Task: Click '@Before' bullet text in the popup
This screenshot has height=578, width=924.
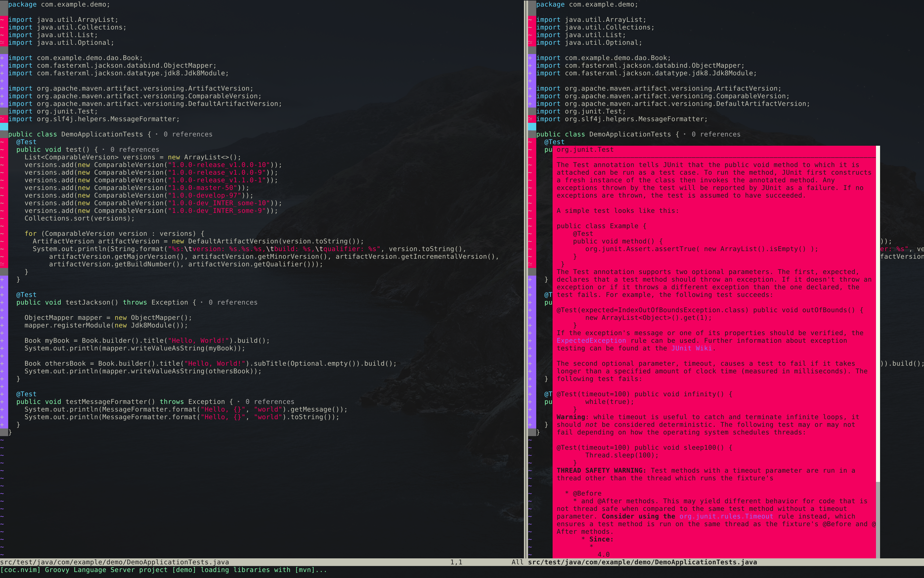Action: coord(587,493)
